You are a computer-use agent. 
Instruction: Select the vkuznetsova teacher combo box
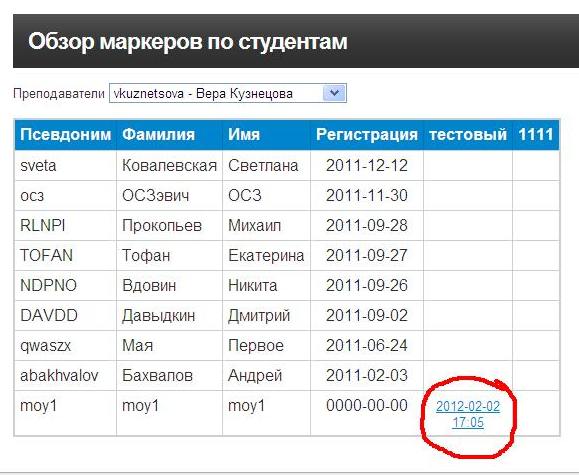coord(228,93)
